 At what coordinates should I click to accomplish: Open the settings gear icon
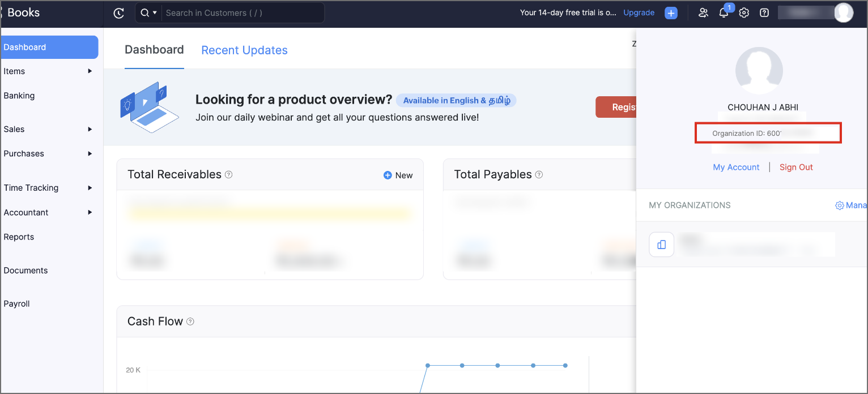click(744, 13)
